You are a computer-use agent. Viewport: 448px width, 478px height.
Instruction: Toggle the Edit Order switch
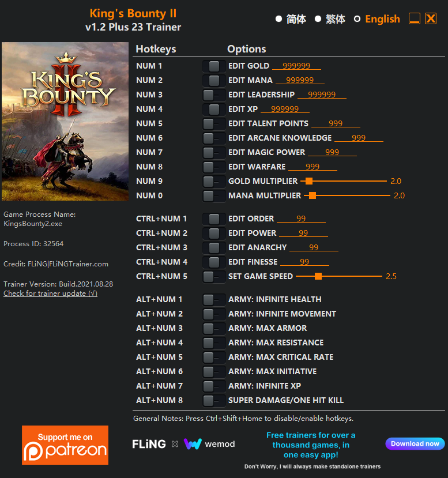[214, 219]
